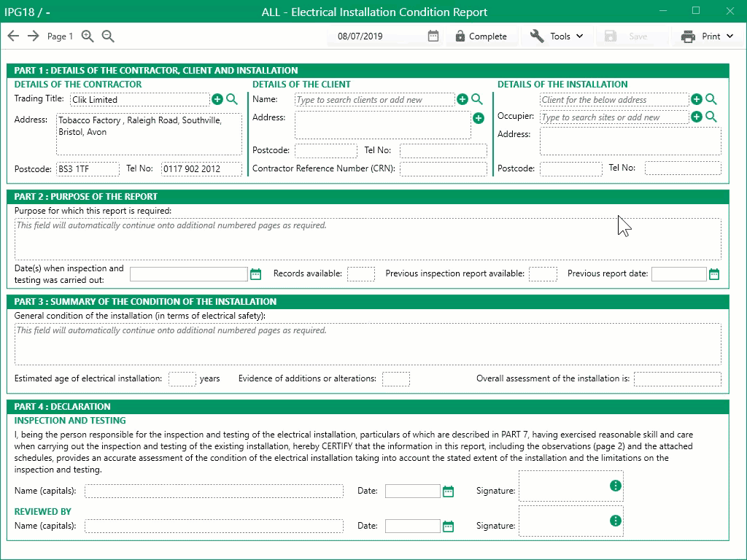Navigate back using the left arrow
747x560 pixels.
coord(12,35)
